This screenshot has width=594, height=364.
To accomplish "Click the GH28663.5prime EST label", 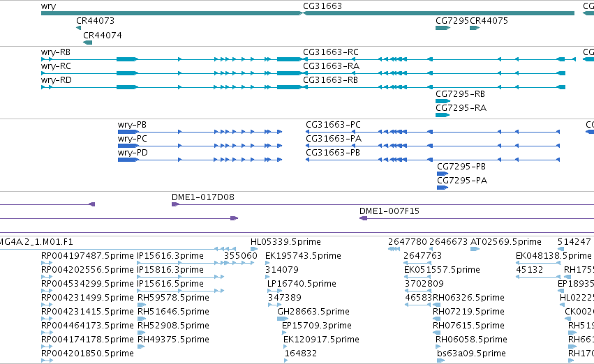I will point(313,312).
